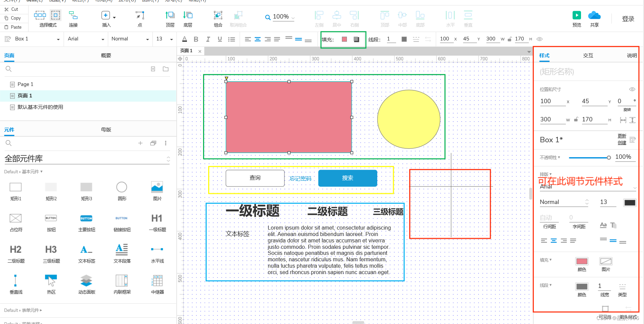Switch to the 概要 outline tab
644x324 pixels.
pyautogui.click(x=106, y=55)
